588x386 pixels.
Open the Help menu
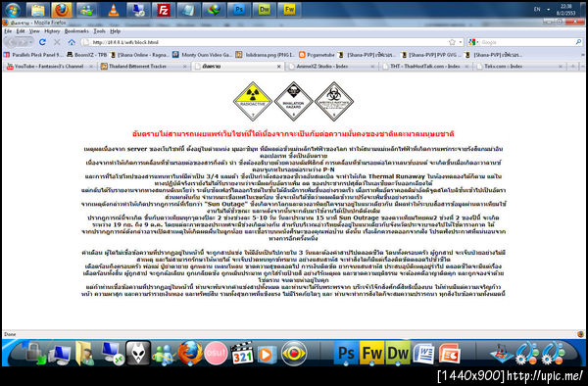tap(115, 31)
